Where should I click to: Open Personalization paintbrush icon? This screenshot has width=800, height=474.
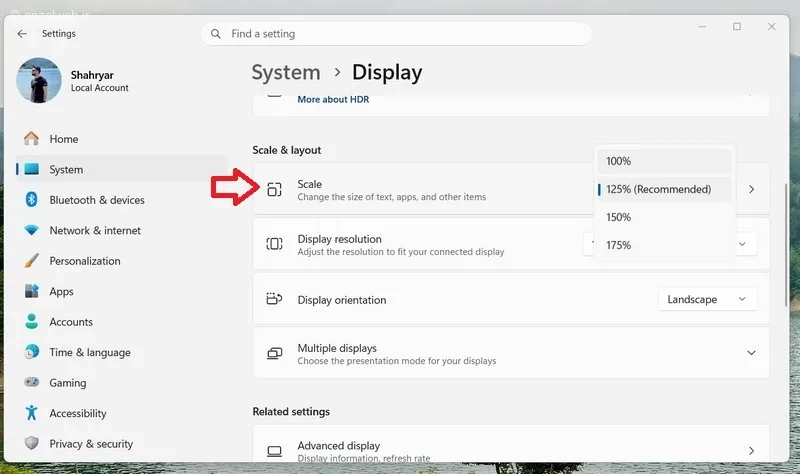coord(31,261)
